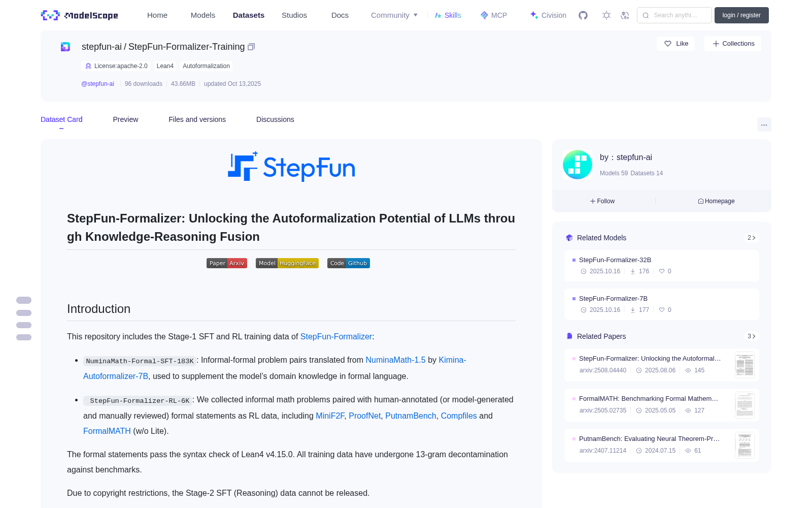812x508 pixels.
Task: Click the "Datasets 14" count
Action: click(x=647, y=173)
